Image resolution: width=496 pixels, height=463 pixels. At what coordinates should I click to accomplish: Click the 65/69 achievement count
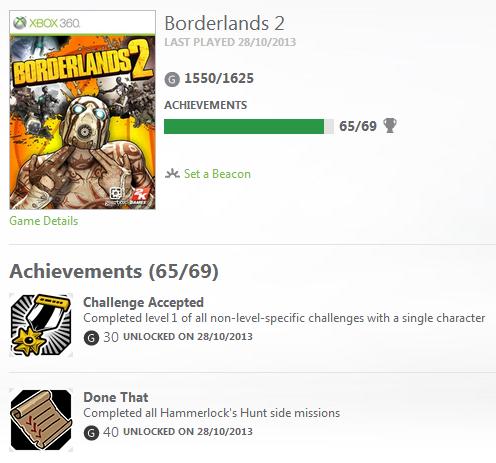tap(358, 126)
